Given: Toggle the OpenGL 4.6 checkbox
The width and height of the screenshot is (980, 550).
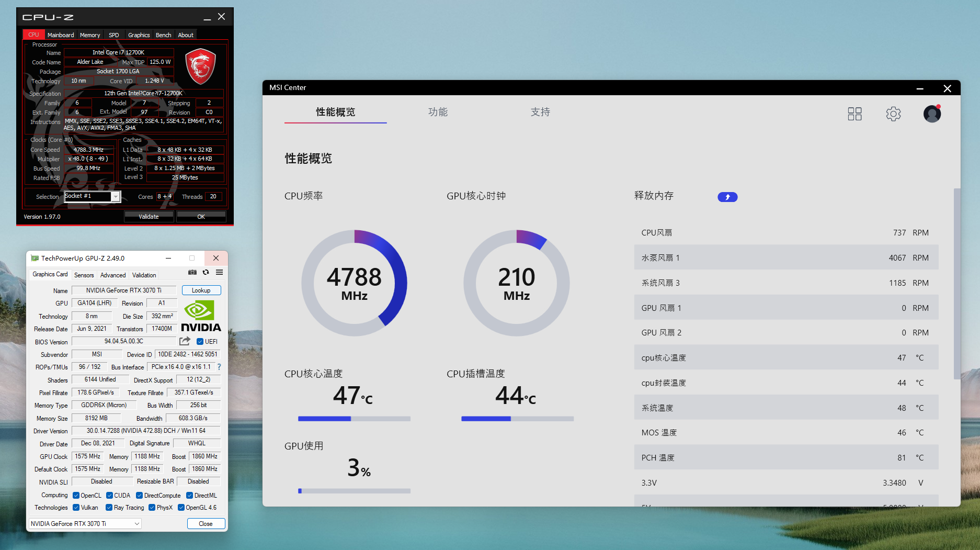Looking at the screenshot, I should click(x=181, y=508).
